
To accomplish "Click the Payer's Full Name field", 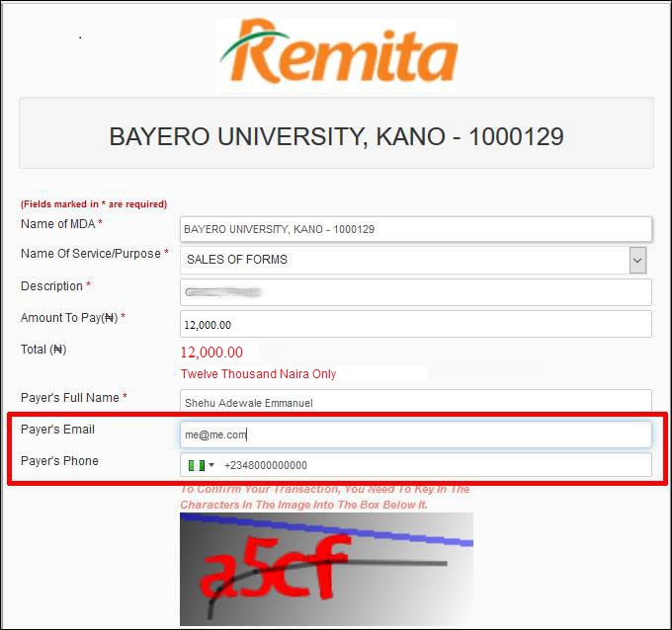I will click(x=416, y=401).
